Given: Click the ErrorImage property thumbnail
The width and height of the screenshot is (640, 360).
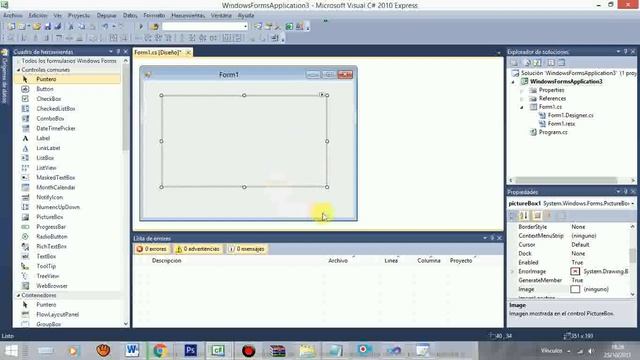Looking at the screenshot, I should click(x=575, y=271).
